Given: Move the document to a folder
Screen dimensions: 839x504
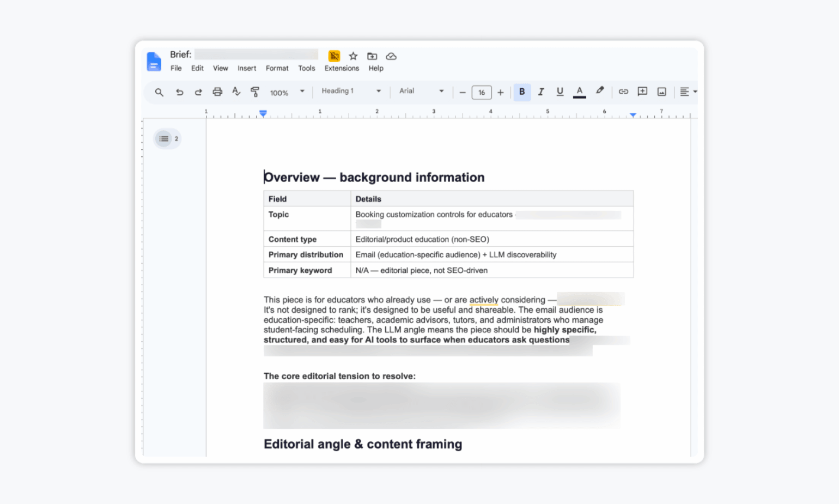Looking at the screenshot, I should click(372, 56).
